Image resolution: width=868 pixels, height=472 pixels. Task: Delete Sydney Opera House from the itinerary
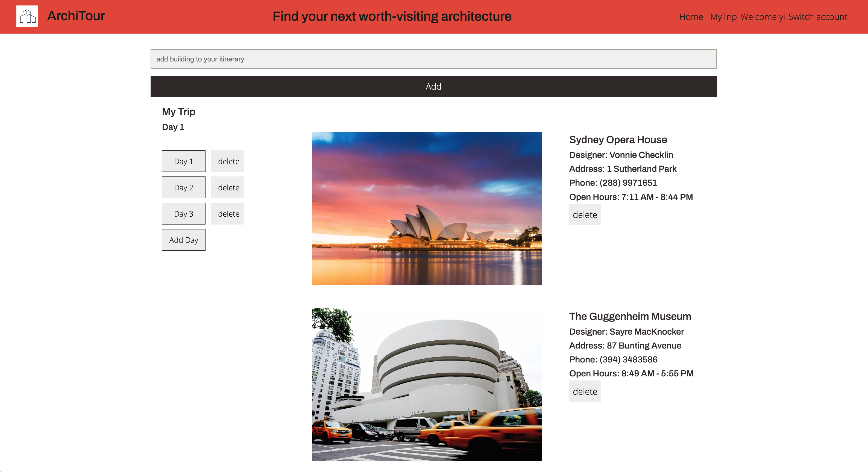point(585,215)
